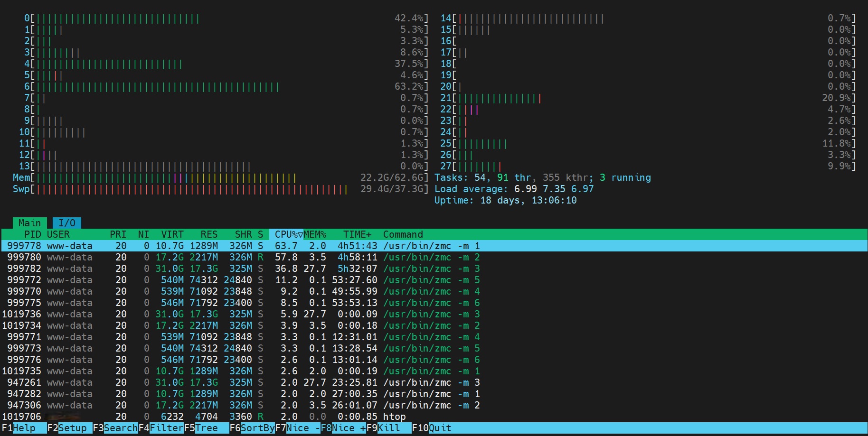
Task: Select process row PID 947261
Action: [434, 382]
